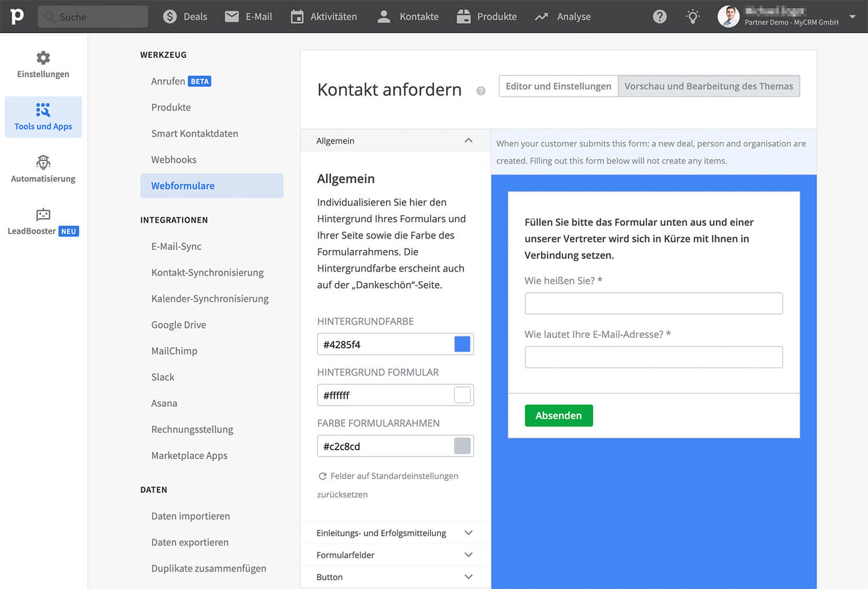868x589 pixels.
Task: Click the blue Hintergrundfarbe color swatch
Action: tap(462, 344)
